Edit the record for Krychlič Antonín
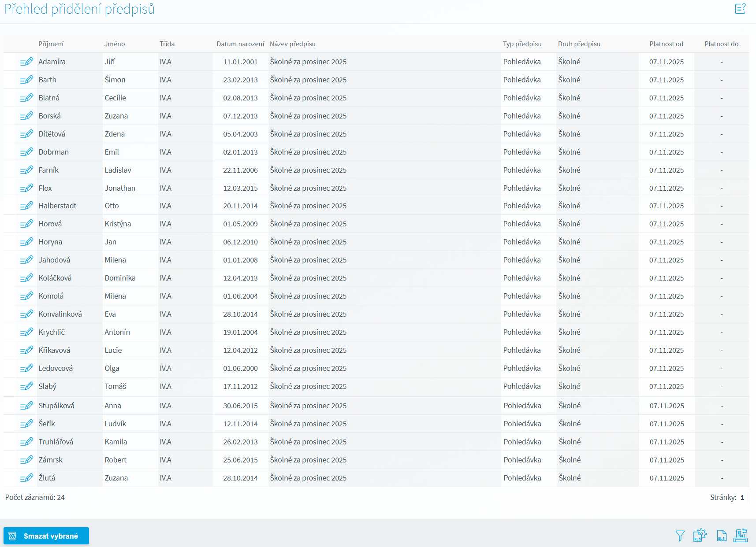 26,332
